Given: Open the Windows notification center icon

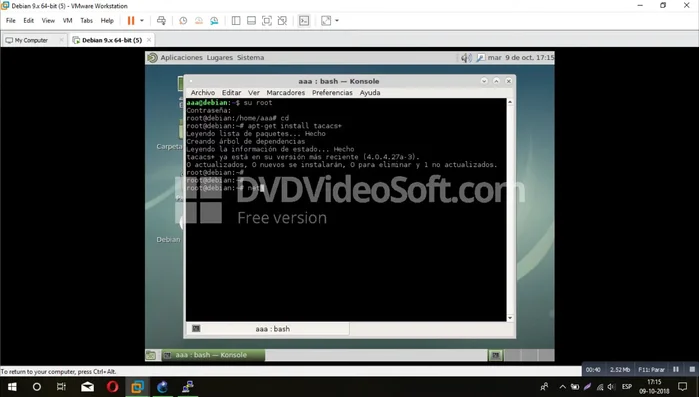Looking at the screenshot, I should [x=683, y=387].
